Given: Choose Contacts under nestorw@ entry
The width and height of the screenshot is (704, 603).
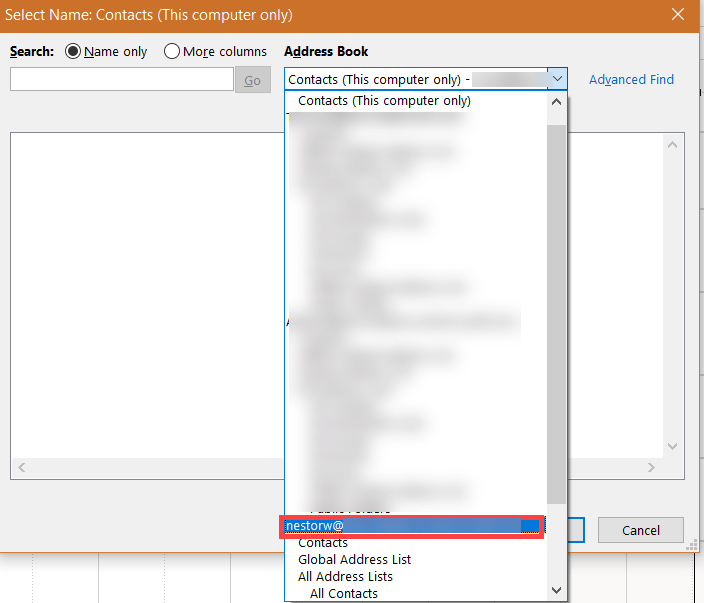Looking at the screenshot, I should point(323,543).
